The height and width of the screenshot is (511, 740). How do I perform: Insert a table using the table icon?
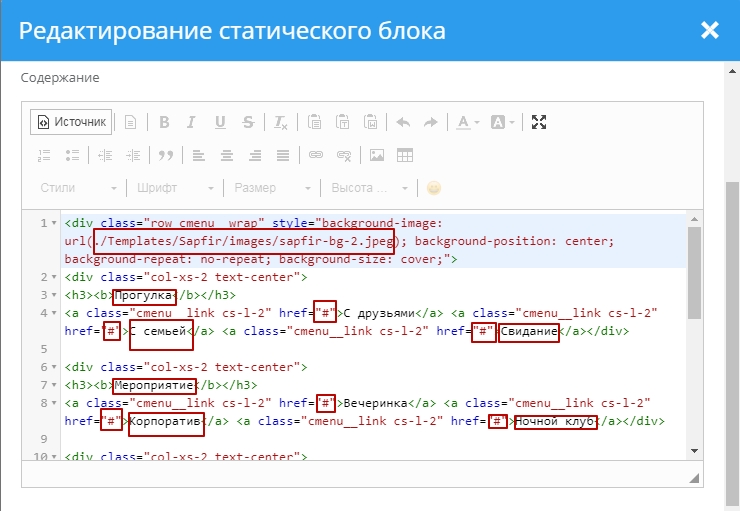(405, 155)
